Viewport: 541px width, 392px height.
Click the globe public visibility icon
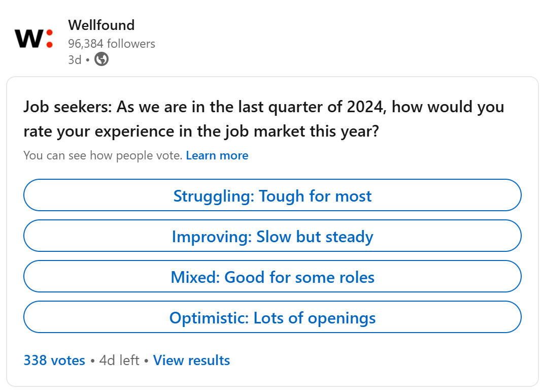pyautogui.click(x=102, y=59)
